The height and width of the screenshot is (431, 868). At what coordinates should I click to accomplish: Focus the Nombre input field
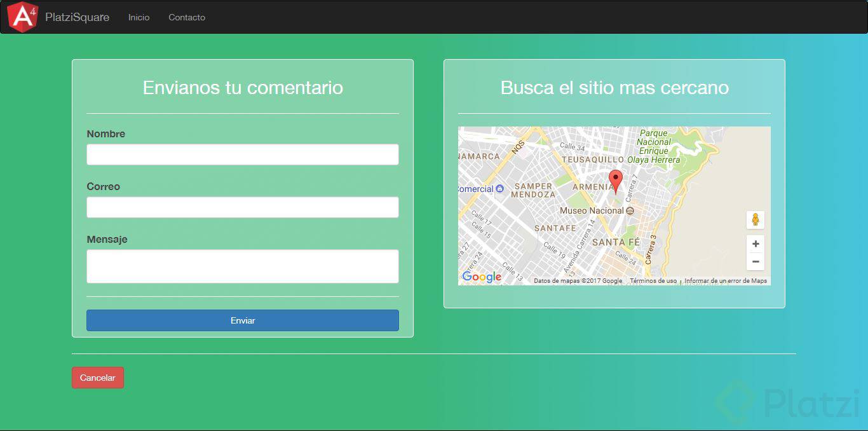click(243, 154)
